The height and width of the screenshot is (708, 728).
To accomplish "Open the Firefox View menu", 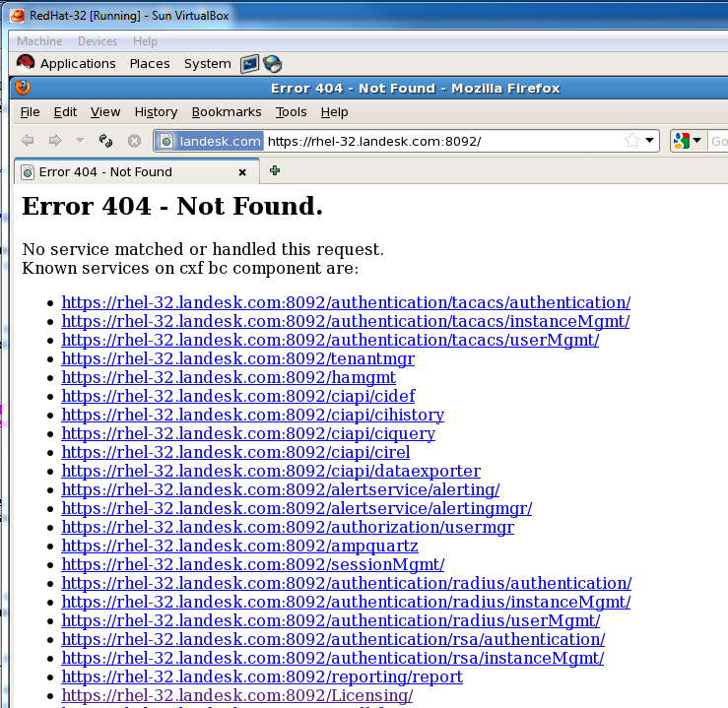I will click(x=105, y=112).
